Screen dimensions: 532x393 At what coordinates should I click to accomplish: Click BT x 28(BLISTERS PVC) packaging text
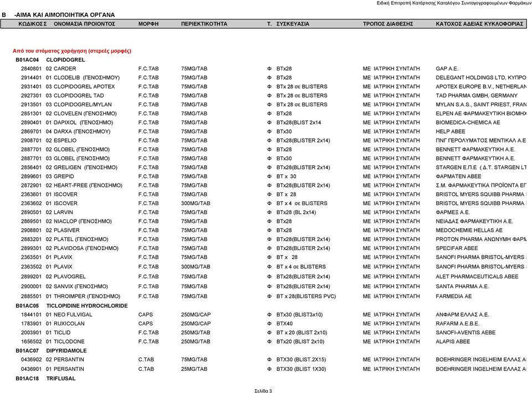[x=306, y=297]
